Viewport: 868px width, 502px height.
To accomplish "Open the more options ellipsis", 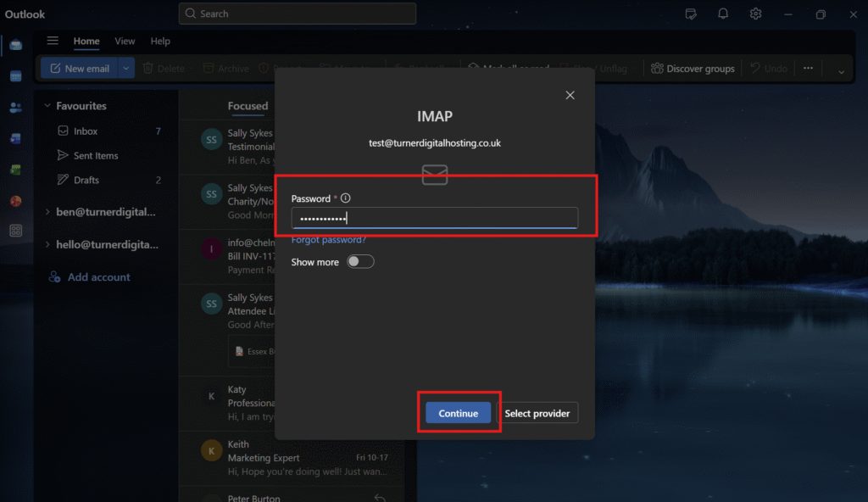I will tap(808, 68).
